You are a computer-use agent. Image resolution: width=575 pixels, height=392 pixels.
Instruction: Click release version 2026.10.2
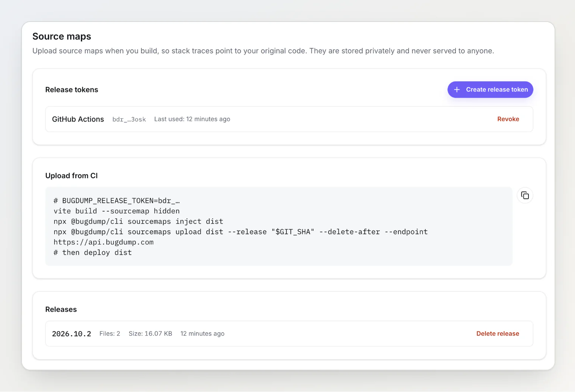click(71, 334)
